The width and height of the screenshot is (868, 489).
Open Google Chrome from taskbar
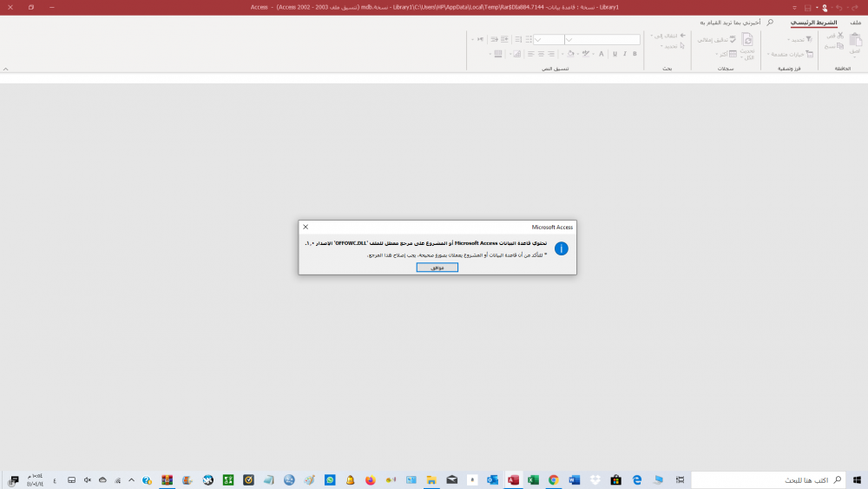(x=554, y=480)
